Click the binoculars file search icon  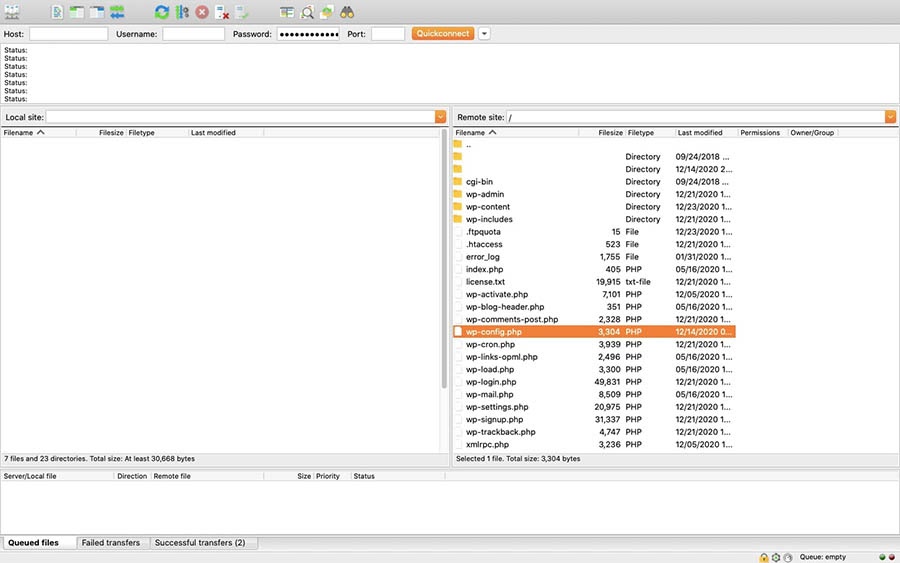pyautogui.click(x=347, y=12)
